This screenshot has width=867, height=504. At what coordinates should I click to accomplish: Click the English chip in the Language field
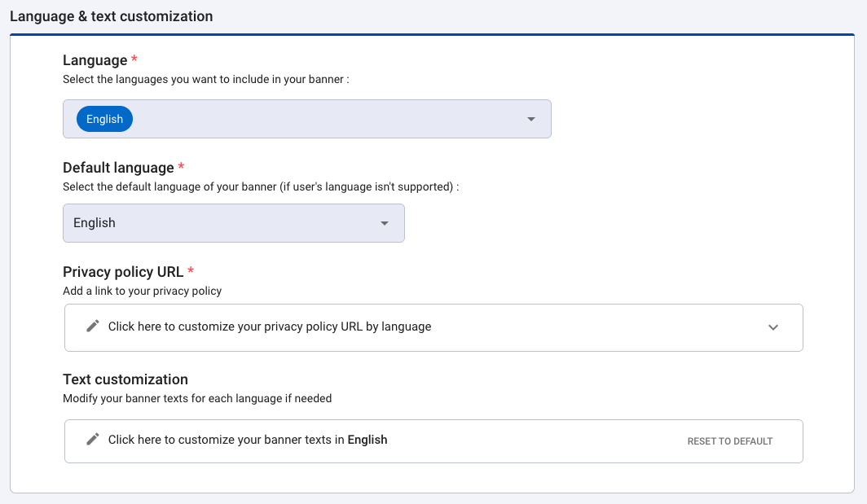[x=104, y=119]
